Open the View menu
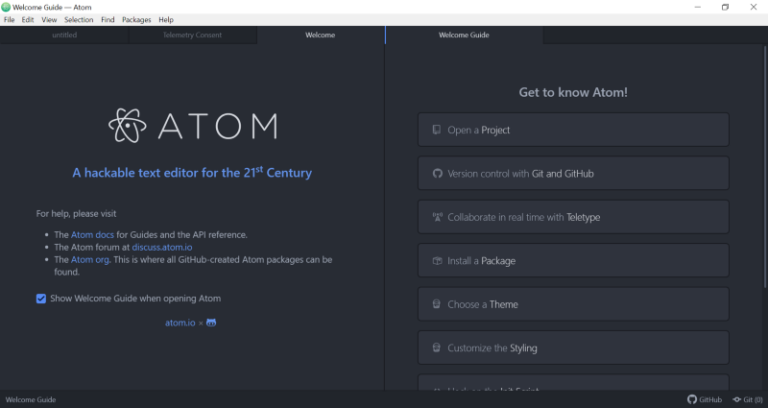Image resolution: width=768 pixels, height=408 pixels. tap(49, 20)
